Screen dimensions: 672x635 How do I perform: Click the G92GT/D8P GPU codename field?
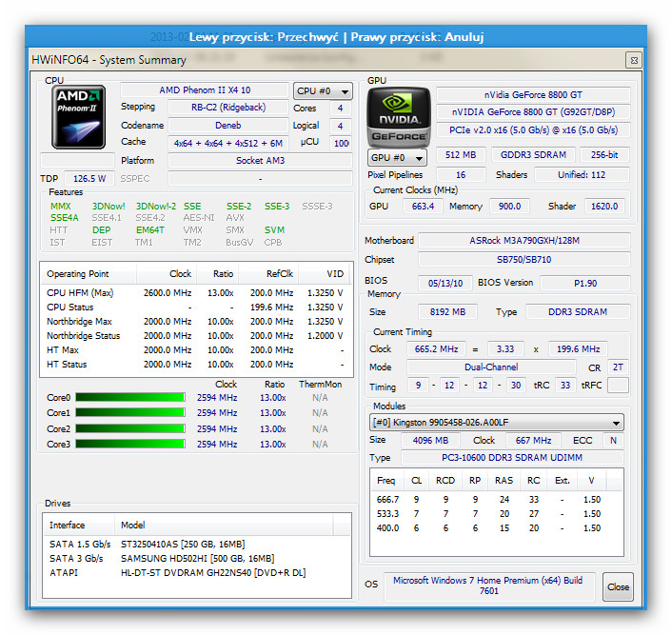click(533, 112)
